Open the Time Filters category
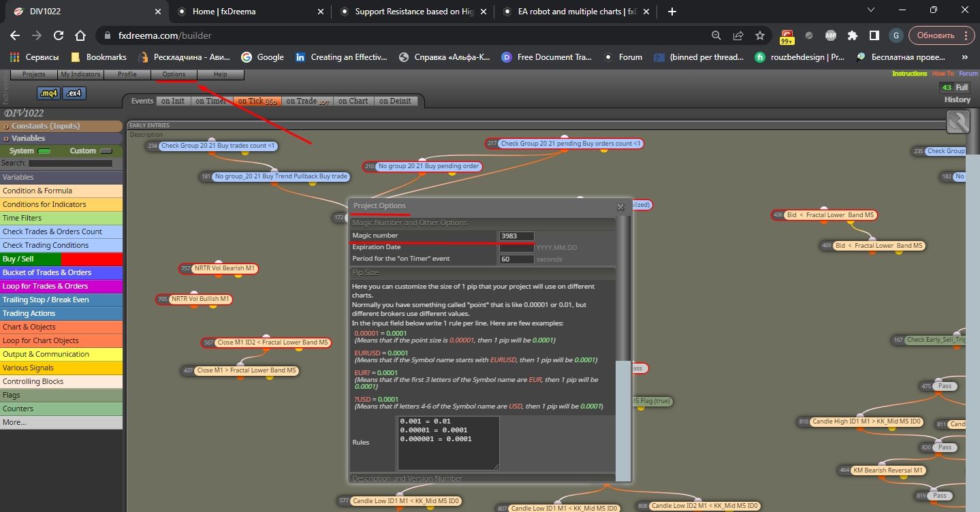980x512 pixels. (61, 218)
